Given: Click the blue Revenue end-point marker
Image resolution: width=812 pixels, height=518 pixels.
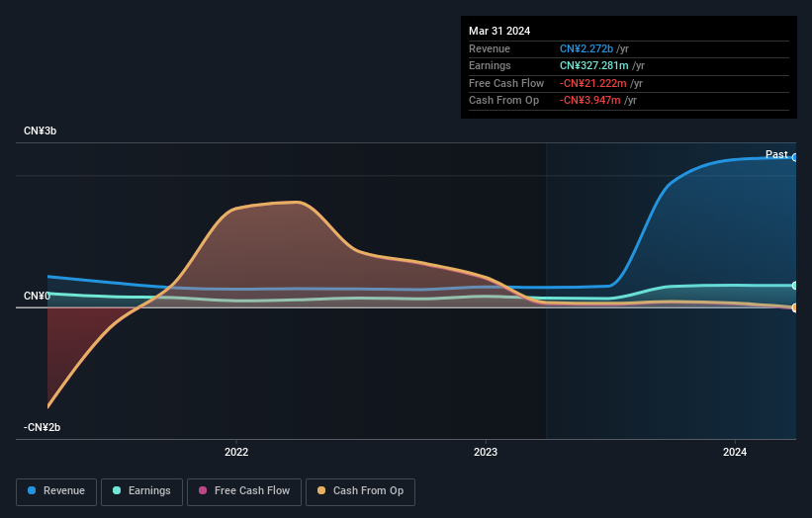Looking at the screenshot, I should [x=795, y=157].
